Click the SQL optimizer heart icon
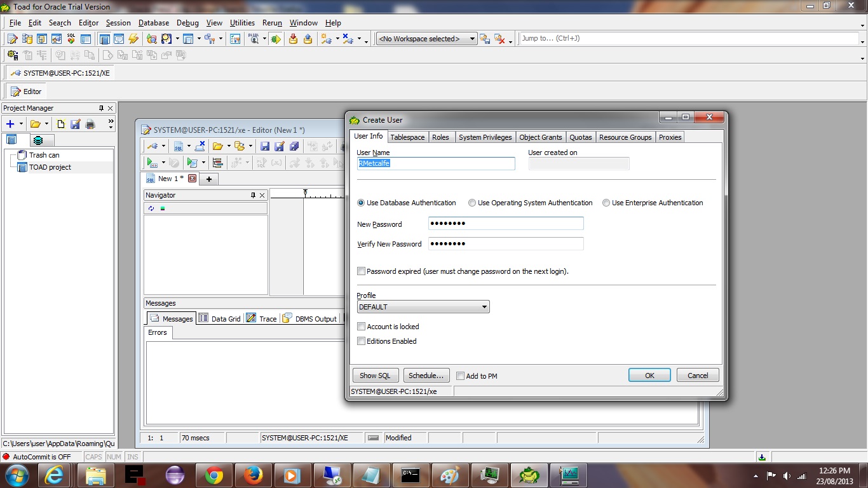 (x=71, y=39)
